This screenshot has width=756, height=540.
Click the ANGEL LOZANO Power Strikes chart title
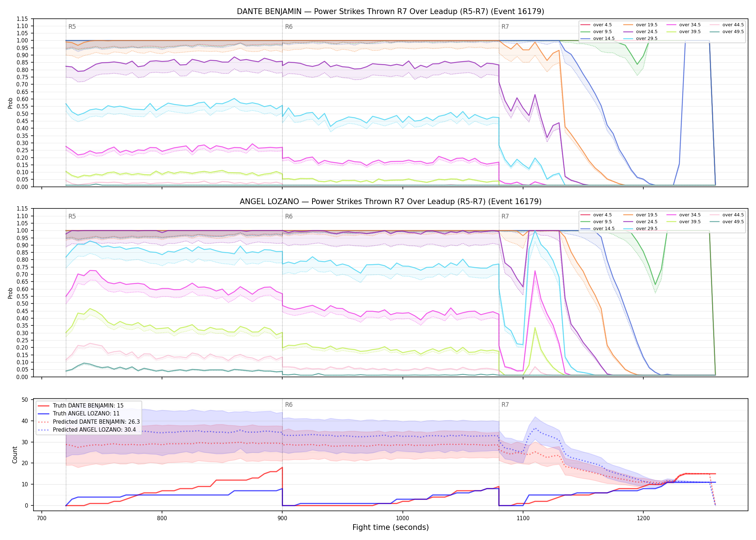click(390, 202)
